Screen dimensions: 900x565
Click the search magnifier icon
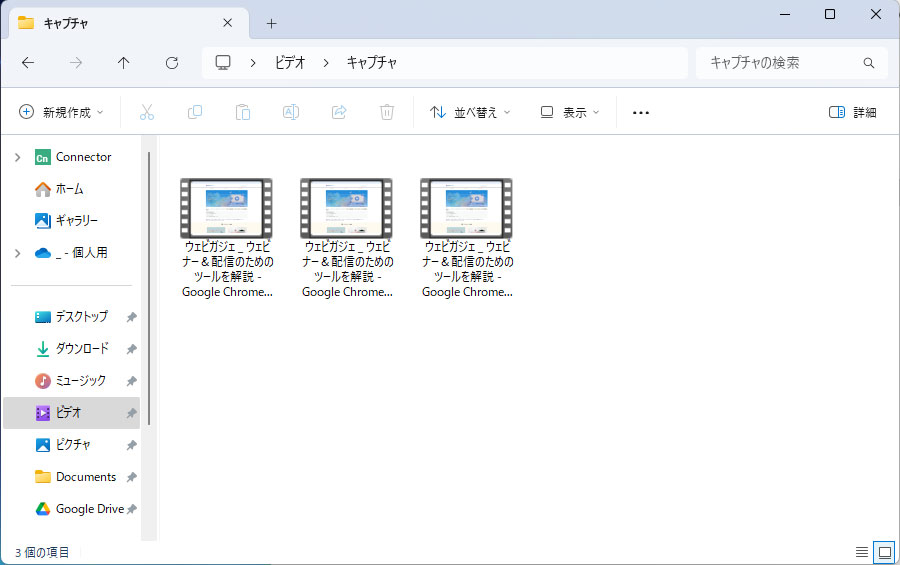pyautogui.click(x=869, y=63)
